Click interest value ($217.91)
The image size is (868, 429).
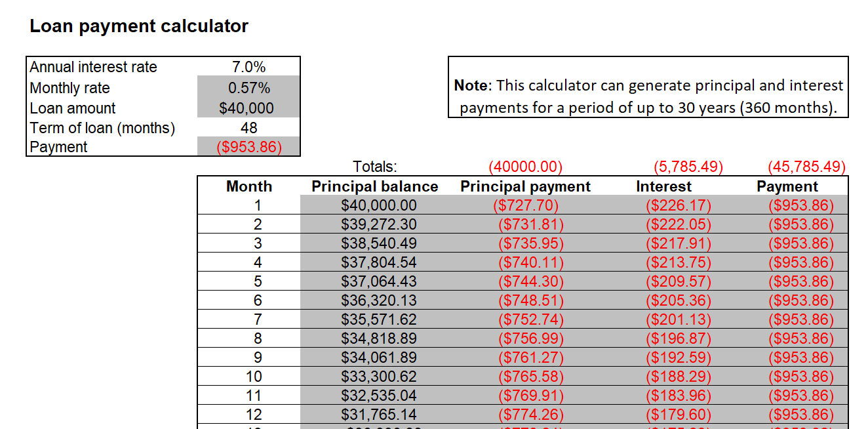point(679,243)
